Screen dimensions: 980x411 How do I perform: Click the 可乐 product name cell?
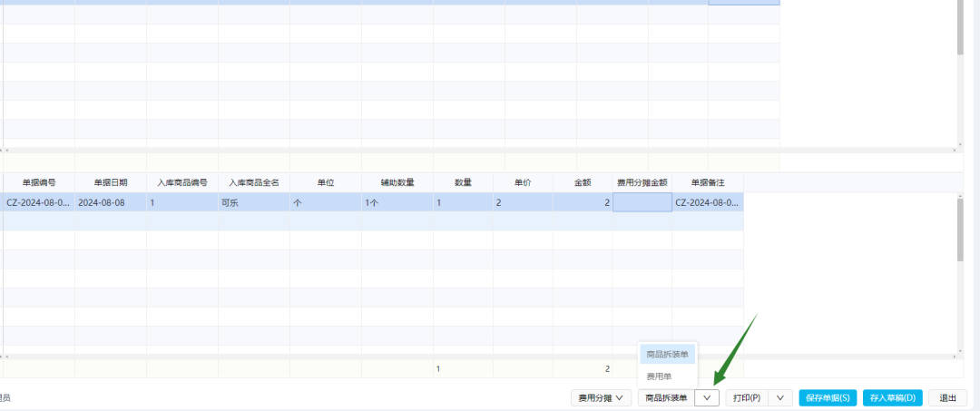[254, 202]
